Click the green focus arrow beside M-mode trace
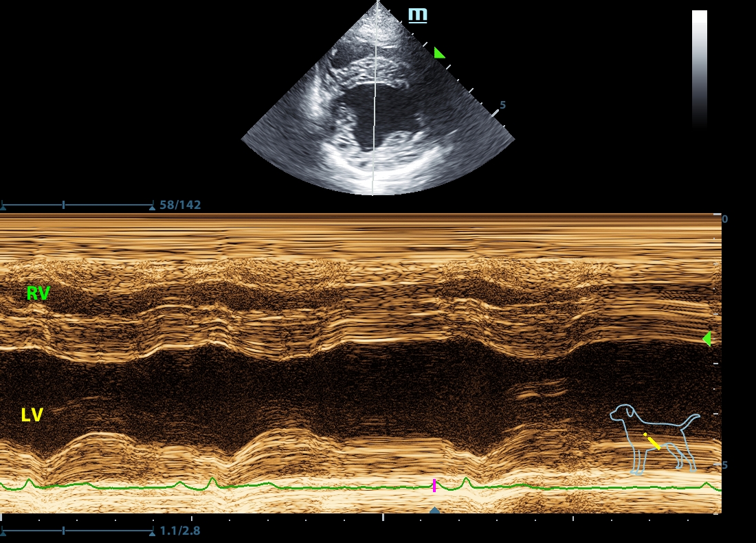Screen dimensions: 756x543 706,338
